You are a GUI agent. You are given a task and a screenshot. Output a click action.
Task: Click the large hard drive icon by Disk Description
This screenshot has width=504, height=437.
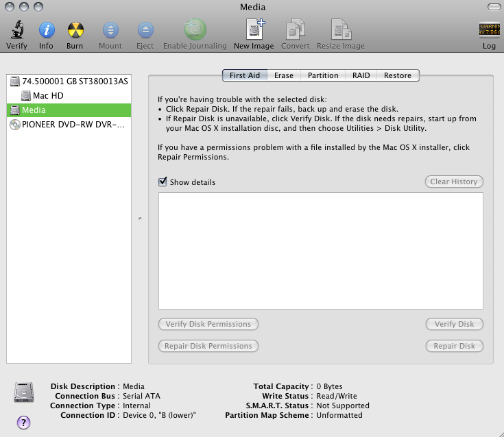click(24, 392)
